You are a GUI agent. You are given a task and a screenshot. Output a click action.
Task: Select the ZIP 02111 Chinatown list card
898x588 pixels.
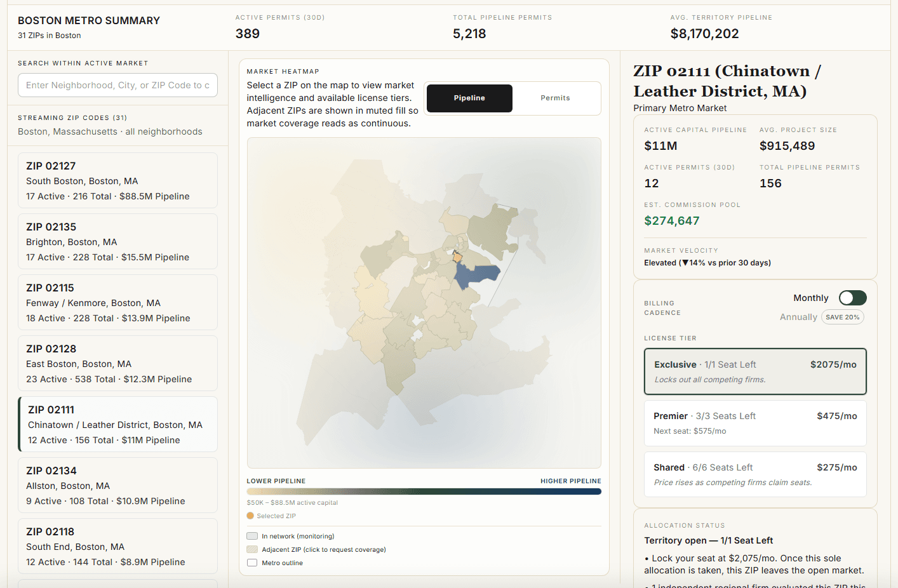[117, 424]
